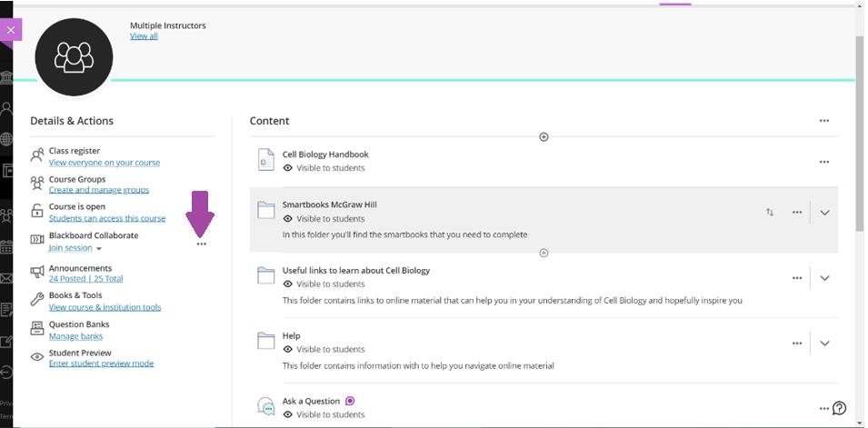The image size is (868, 428).
Task: Click the Cell Biology Handbook document icon
Action: click(265, 160)
